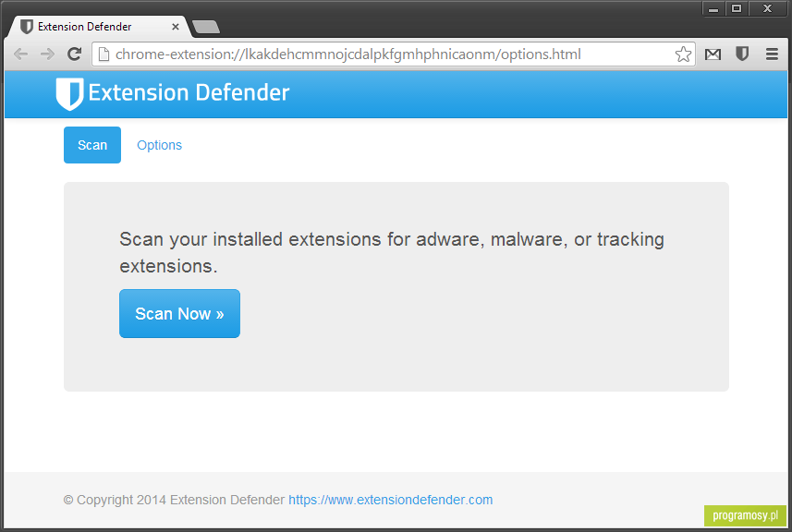Focus the chrome-extension URL address bar

pyautogui.click(x=394, y=54)
